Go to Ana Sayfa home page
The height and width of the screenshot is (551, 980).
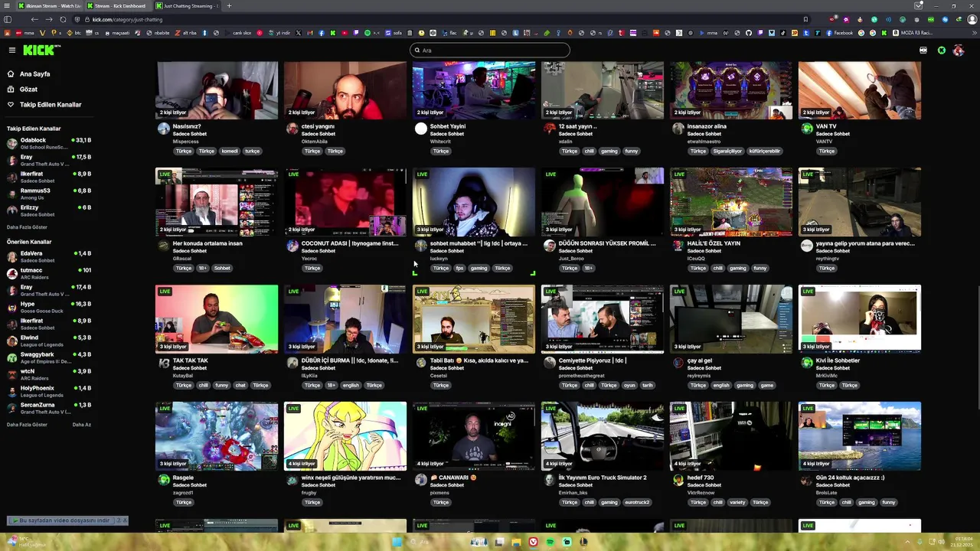[x=34, y=74]
